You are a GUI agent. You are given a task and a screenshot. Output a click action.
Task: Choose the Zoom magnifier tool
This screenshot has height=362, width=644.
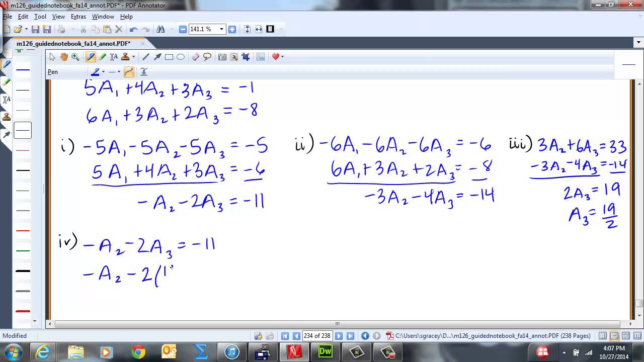coord(75,57)
